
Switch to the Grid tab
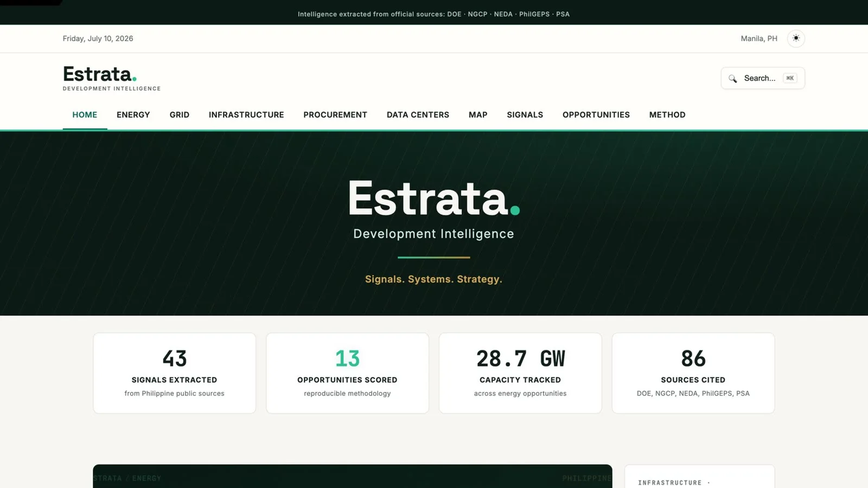click(180, 115)
